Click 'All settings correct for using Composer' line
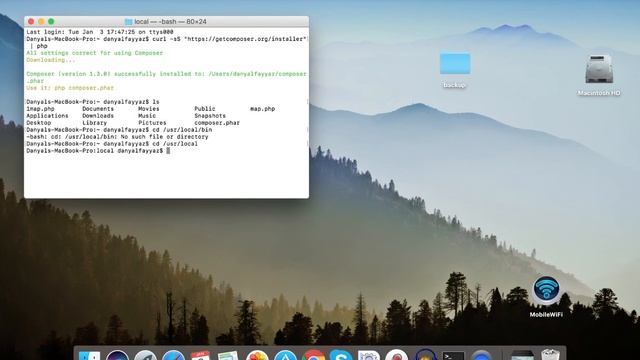Viewport: 640px width, 360px height. pos(95,53)
